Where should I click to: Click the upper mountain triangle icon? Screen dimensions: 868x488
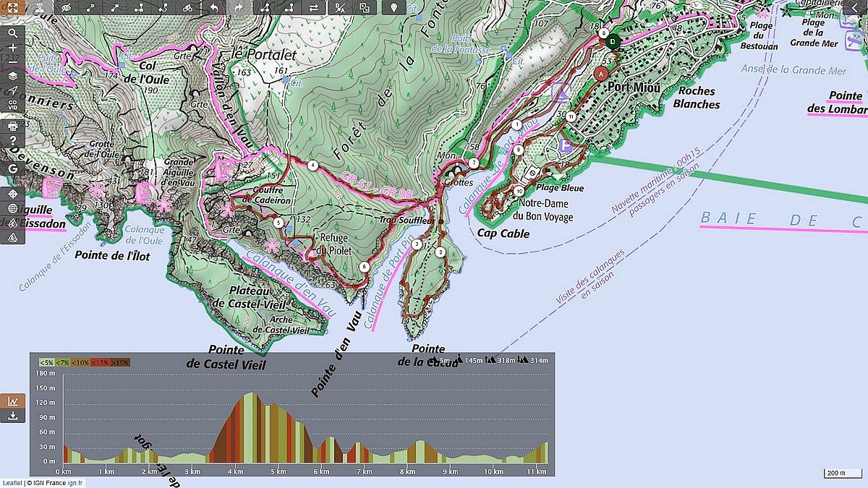coord(12,222)
